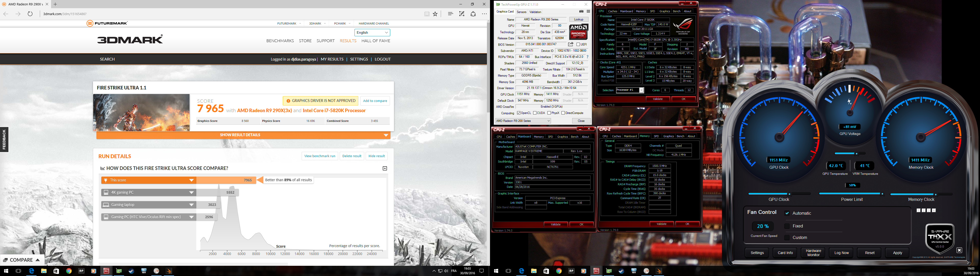Click the BIOS export share icon in GPU-Z
This screenshot has height=276, width=980.
coord(571,45)
